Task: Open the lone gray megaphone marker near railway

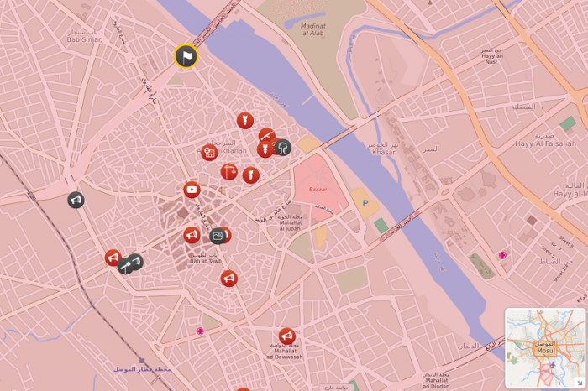Action: [76, 200]
